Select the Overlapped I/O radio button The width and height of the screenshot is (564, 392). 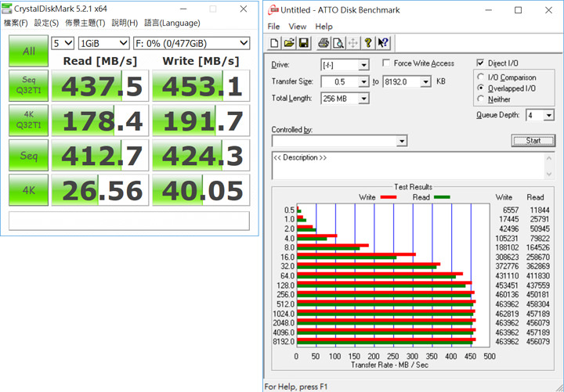pyautogui.click(x=480, y=88)
